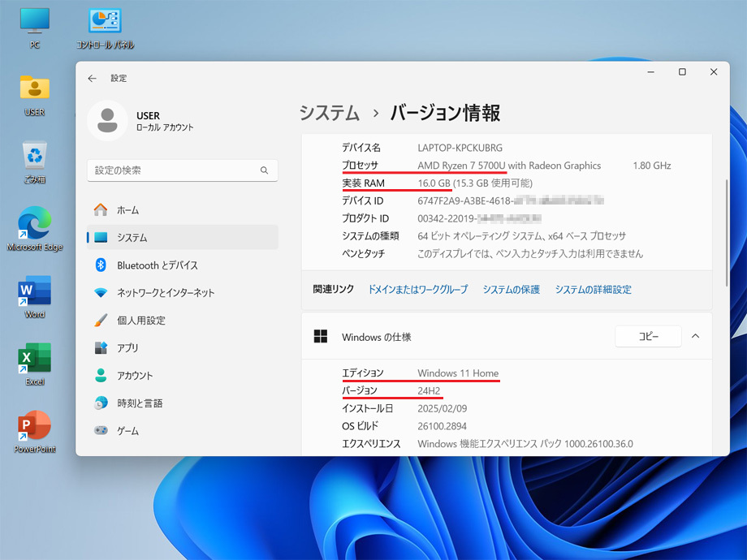Click the Bluetooth icon in sidebar
Image resolution: width=747 pixels, height=560 pixels.
point(101,265)
